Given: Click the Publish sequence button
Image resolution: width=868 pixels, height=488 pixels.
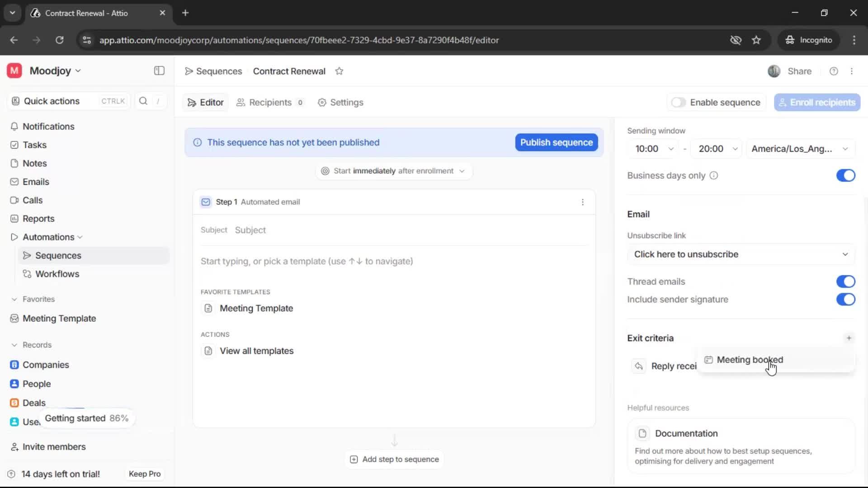Looking at the screenshot, I should [x=556, y=143].
